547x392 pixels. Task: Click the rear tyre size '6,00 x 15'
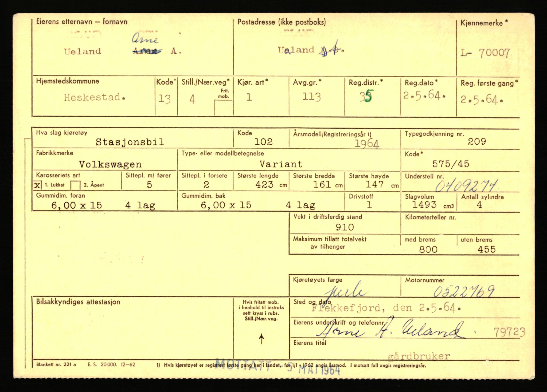pos(226,205)
